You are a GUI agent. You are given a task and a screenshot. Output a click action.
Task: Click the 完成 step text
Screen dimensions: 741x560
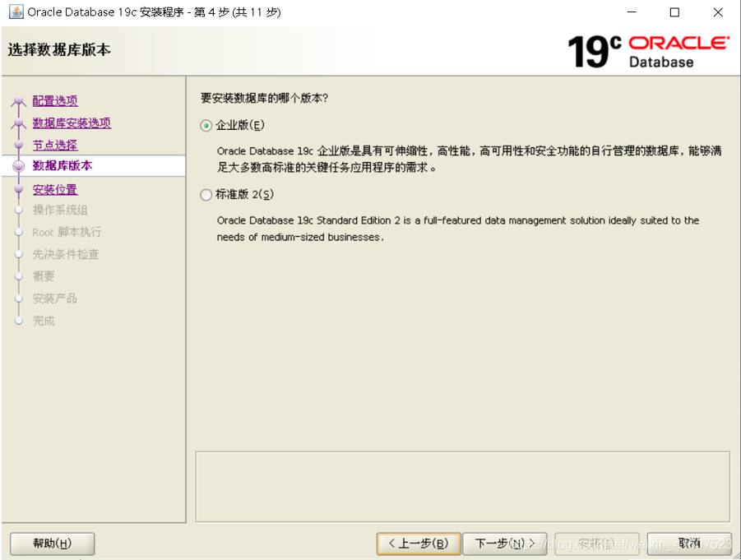coord(44,321)
